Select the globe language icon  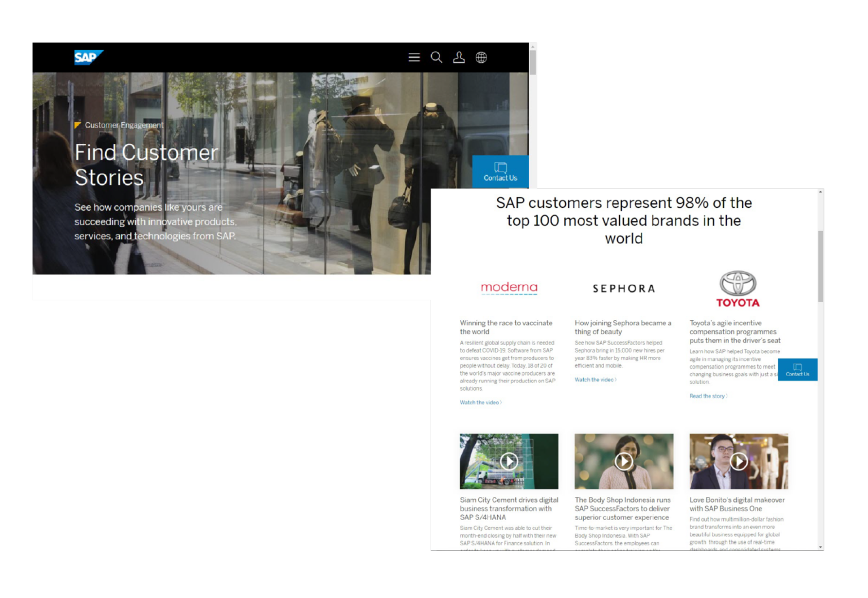pos(481,57)
